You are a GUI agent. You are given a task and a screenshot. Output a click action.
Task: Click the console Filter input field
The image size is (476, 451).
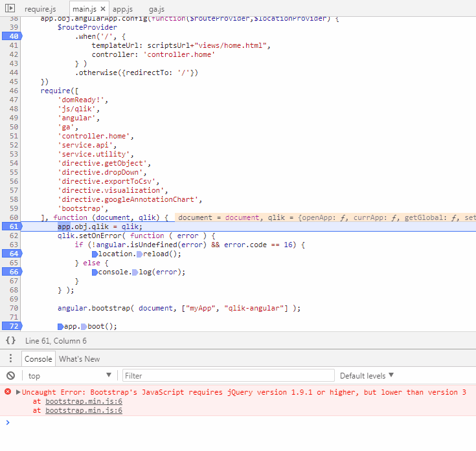[228, 376]
